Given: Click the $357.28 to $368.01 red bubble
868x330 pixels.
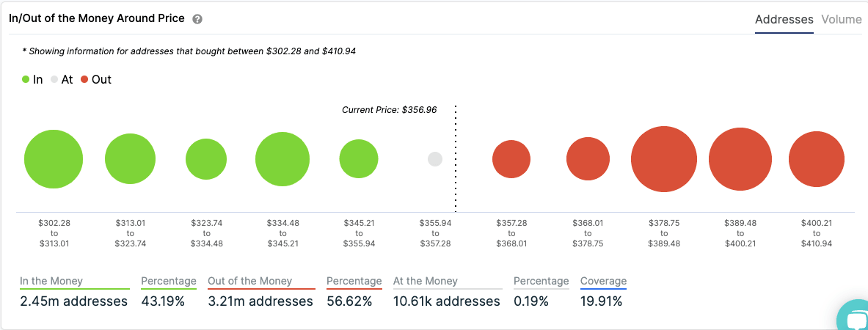Looking at the screenshot, I should [511, 159].
